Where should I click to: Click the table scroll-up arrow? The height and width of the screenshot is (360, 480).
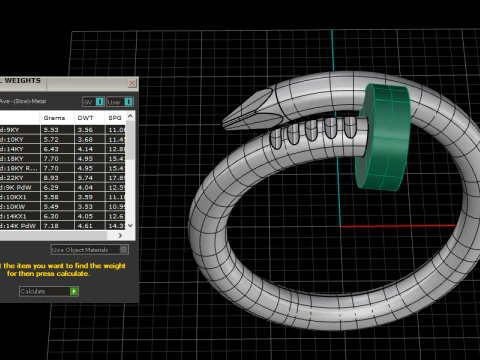coord(130,116)
